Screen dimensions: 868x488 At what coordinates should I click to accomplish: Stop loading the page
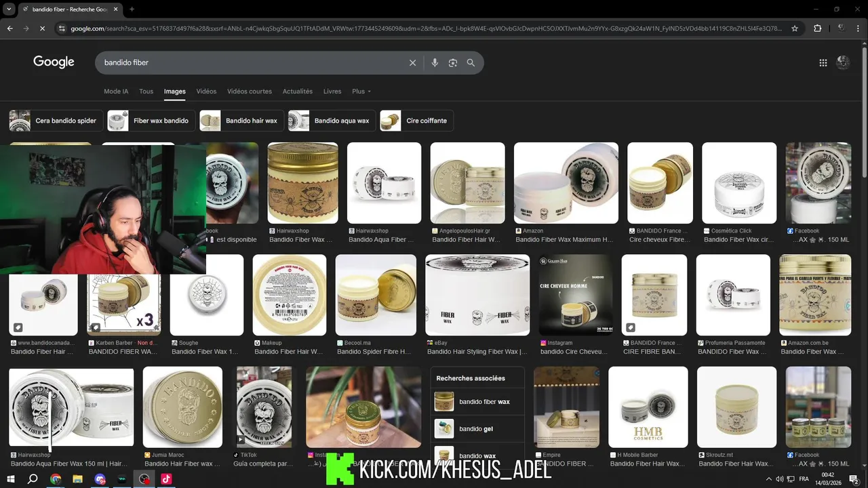click(42, 28)
